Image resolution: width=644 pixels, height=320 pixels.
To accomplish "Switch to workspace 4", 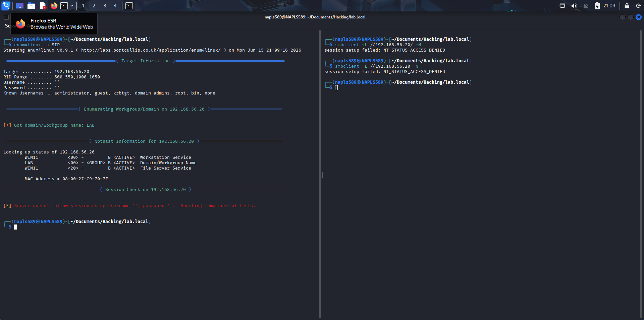I will (x=115, y=6).
